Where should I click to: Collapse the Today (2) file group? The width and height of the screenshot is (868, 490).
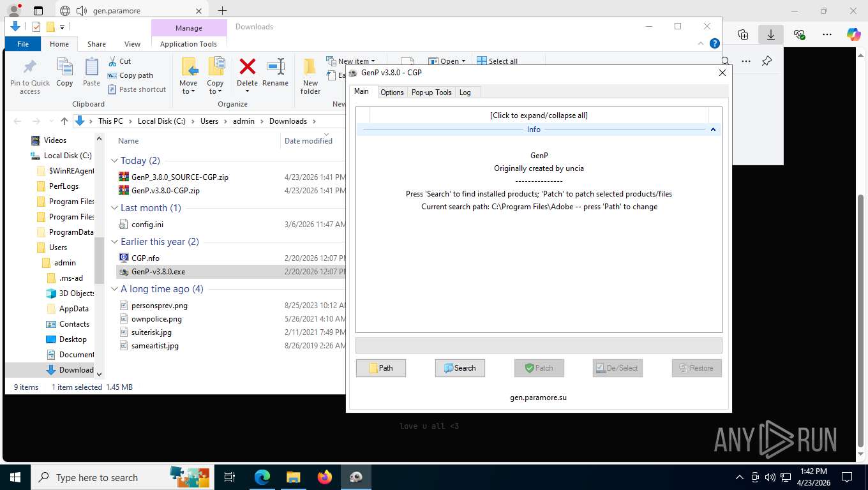[x=114, y=161]
